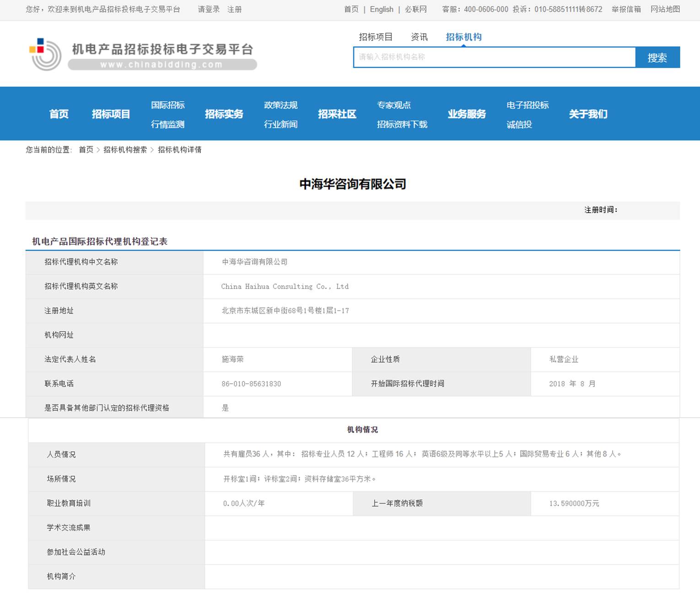This screenshot has width=700, height=596.
Task: Go to 首页 in blue navigation bar
Action: [59, 114]
